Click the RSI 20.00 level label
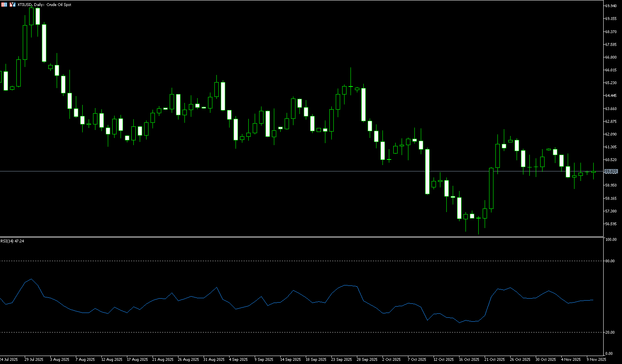Viewport: 622px width, 364px height. pos(610,333)
